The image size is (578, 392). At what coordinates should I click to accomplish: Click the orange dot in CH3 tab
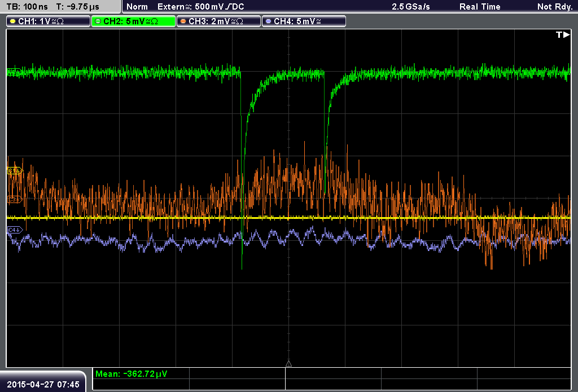point(183,21)
